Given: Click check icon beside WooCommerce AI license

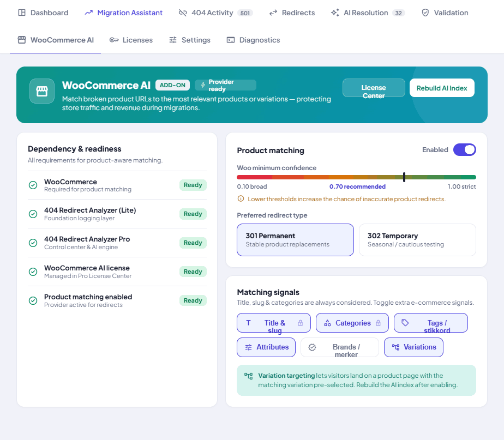Looking at the screenshot, I should pos(33,272).
